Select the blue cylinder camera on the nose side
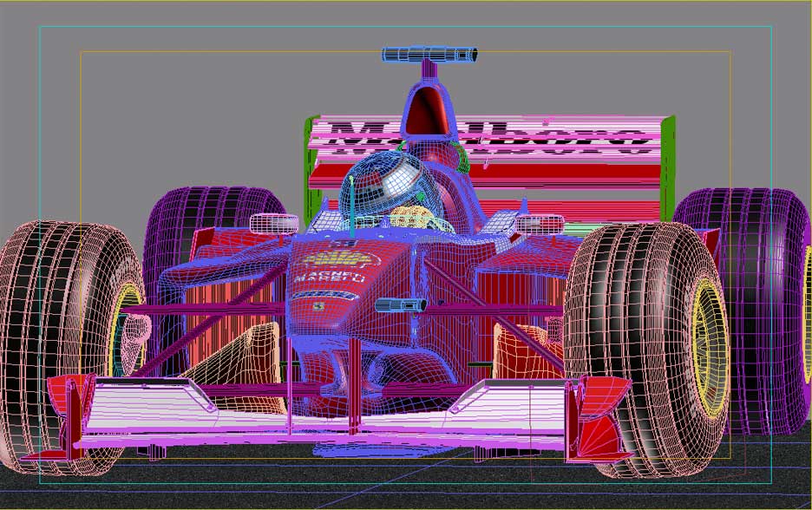 pos(401,305)
